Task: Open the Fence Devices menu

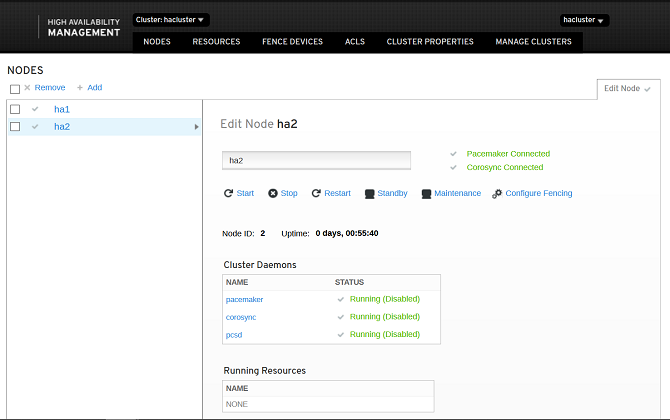Action: point(292,41)
